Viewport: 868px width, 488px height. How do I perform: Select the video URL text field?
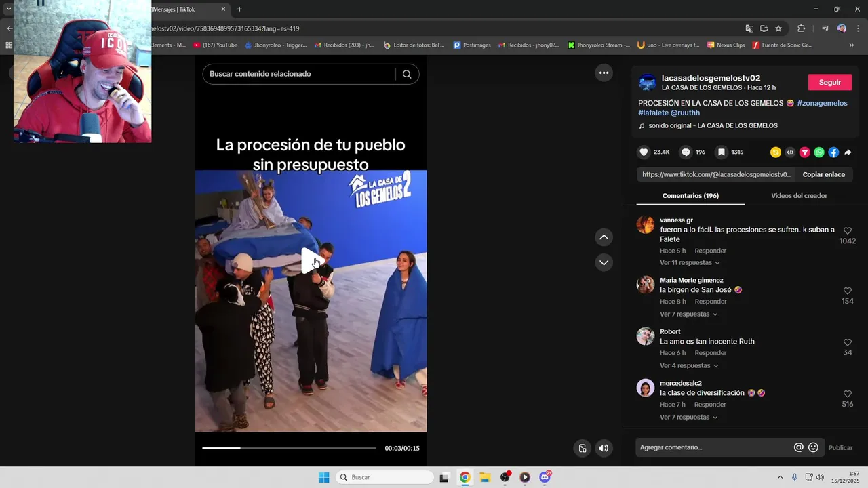point(716,174)
